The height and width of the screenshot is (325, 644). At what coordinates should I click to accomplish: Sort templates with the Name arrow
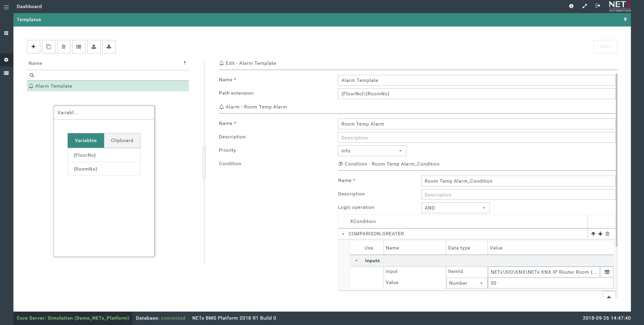click(185, 63)
